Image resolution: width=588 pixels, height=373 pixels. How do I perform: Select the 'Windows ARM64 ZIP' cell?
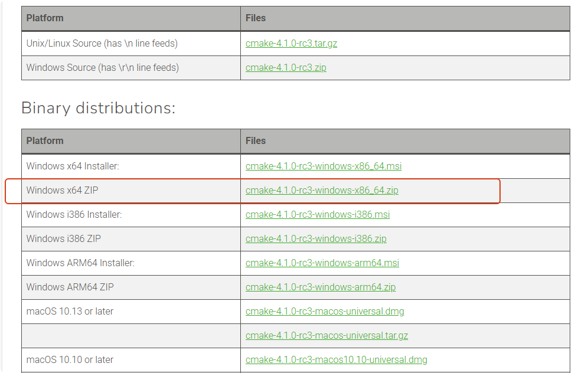pos(131,287)
